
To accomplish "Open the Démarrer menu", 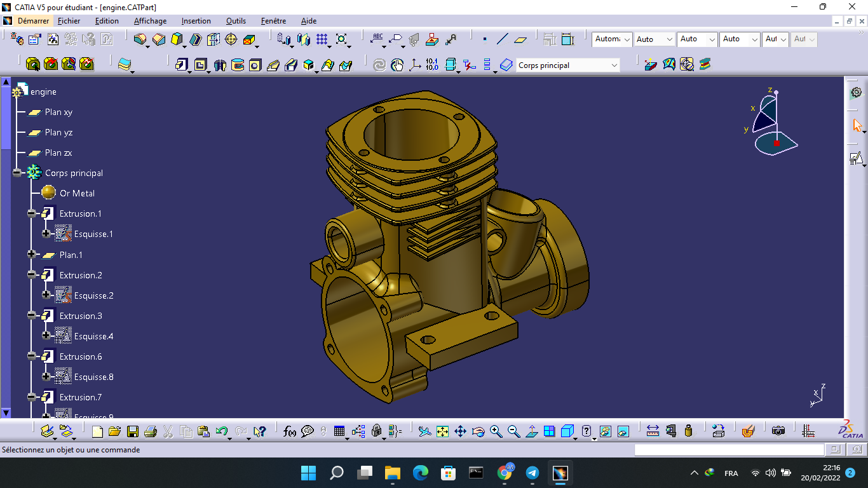I will [x=33, y=21].
